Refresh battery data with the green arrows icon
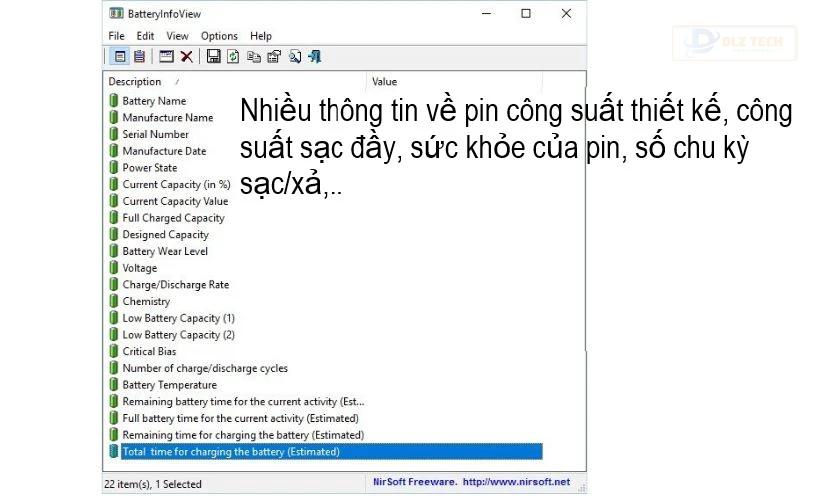Screen dimensions: 840x500 click(x=233, y=56)
